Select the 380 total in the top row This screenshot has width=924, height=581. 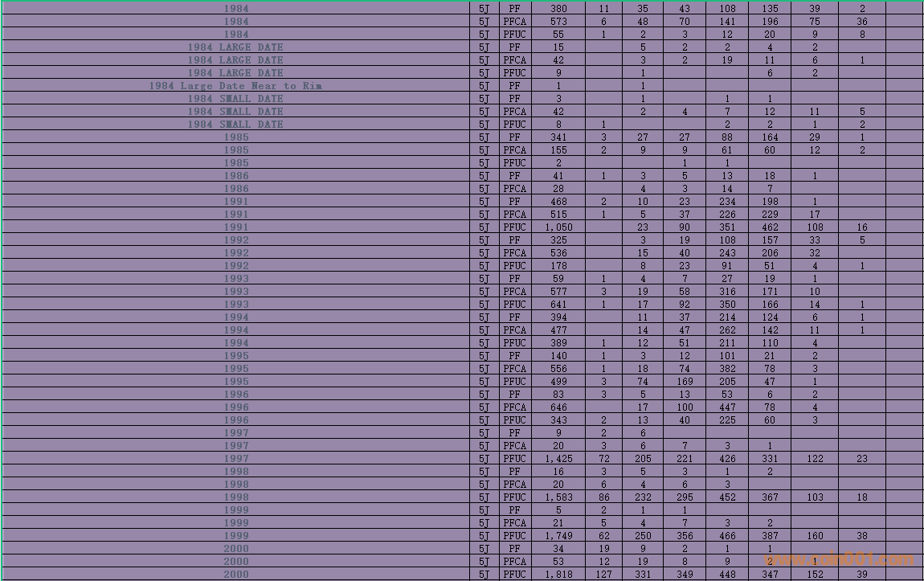tap(558, 9)
